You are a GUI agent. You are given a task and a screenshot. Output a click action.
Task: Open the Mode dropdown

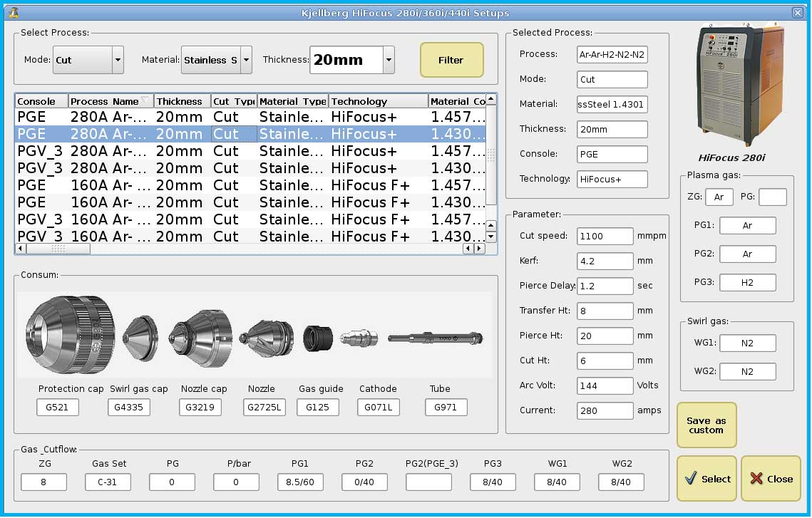(118, 60)
